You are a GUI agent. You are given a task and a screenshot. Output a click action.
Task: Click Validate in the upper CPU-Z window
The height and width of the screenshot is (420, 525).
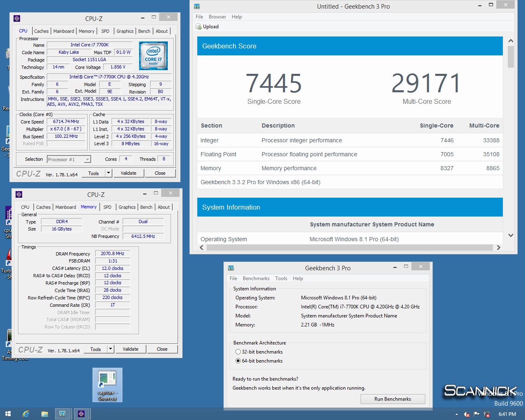[128, 173]
